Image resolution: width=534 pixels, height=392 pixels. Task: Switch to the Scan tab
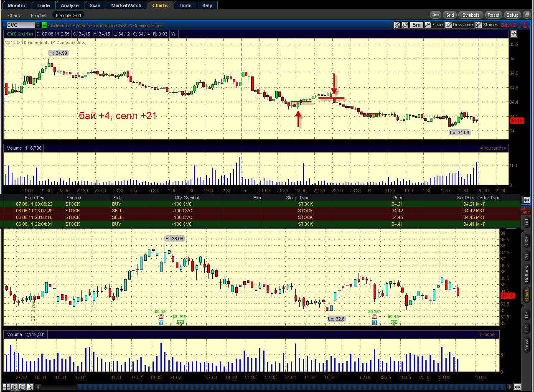(95, 5)
